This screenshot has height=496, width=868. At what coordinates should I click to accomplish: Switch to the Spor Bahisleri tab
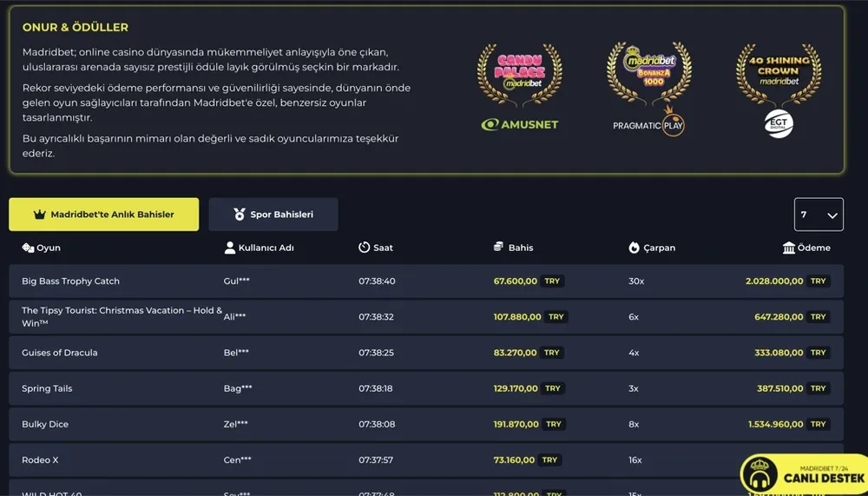[273, 215]
